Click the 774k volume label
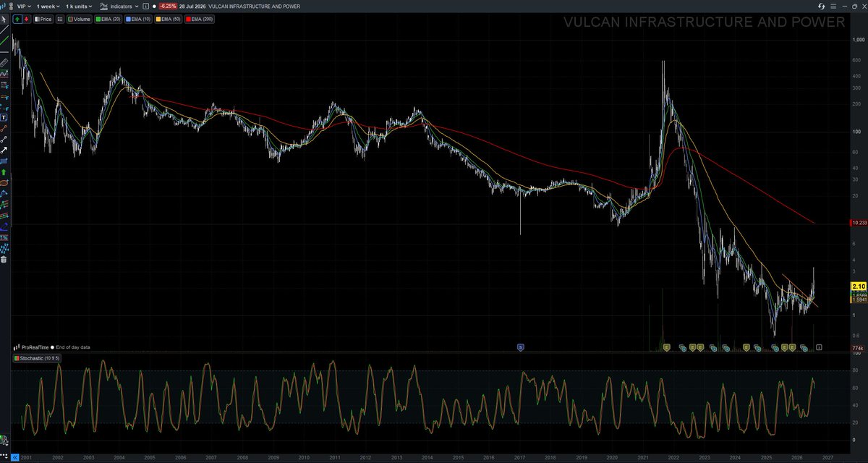868x463 pixels. click(x=859, y=348)
